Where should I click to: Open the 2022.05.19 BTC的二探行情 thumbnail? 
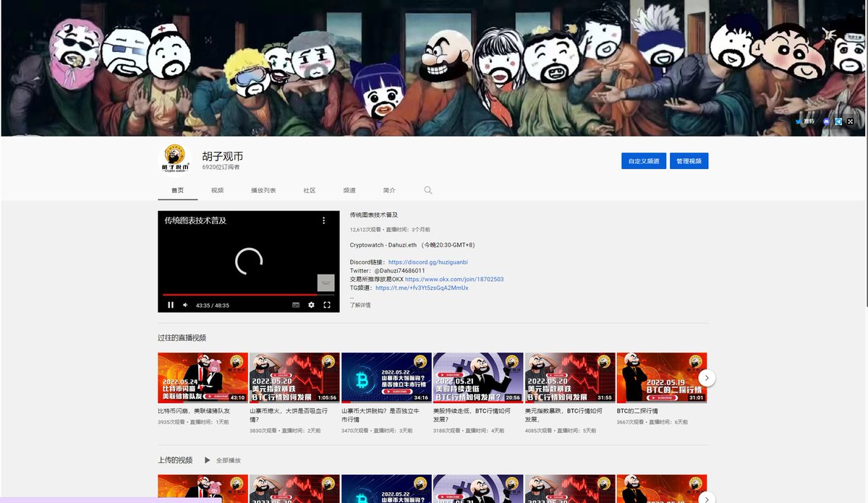[662, 377]
